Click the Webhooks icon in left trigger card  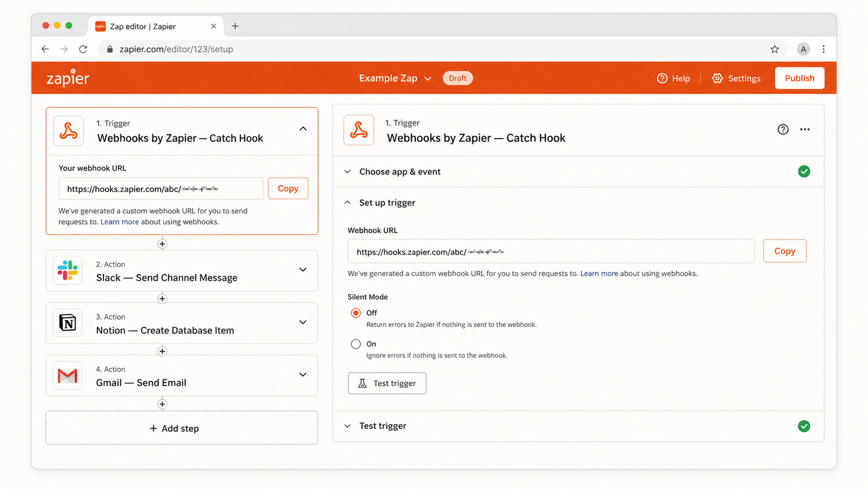click(69, 131)
